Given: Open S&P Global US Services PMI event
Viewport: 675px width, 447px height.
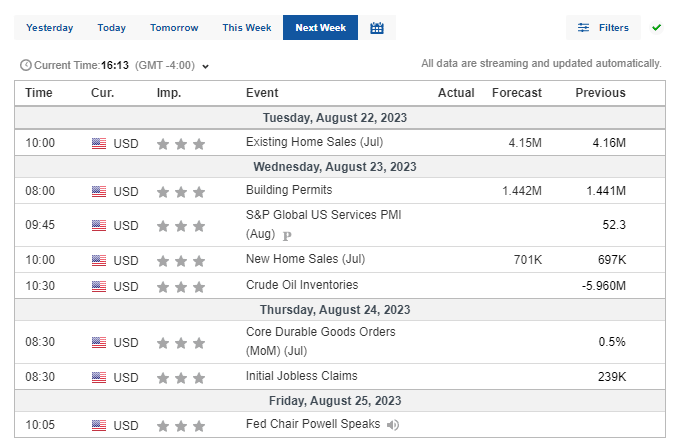Looking at the screenshot, I should (x=323, y=224).
